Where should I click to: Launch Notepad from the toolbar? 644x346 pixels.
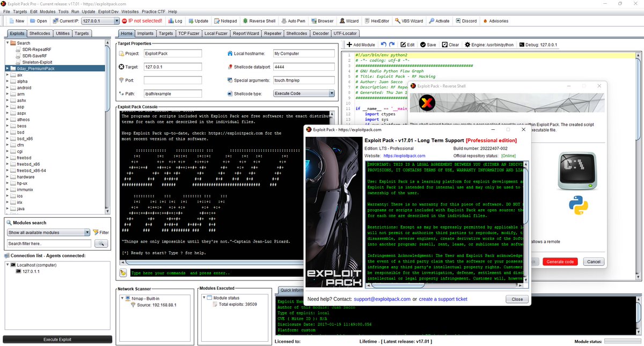225,21
